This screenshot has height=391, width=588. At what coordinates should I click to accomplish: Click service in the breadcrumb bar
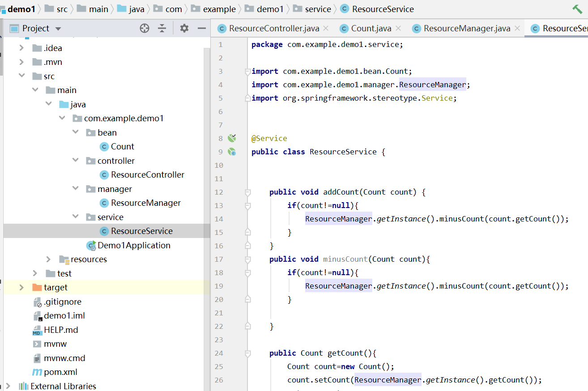[318, 9]
